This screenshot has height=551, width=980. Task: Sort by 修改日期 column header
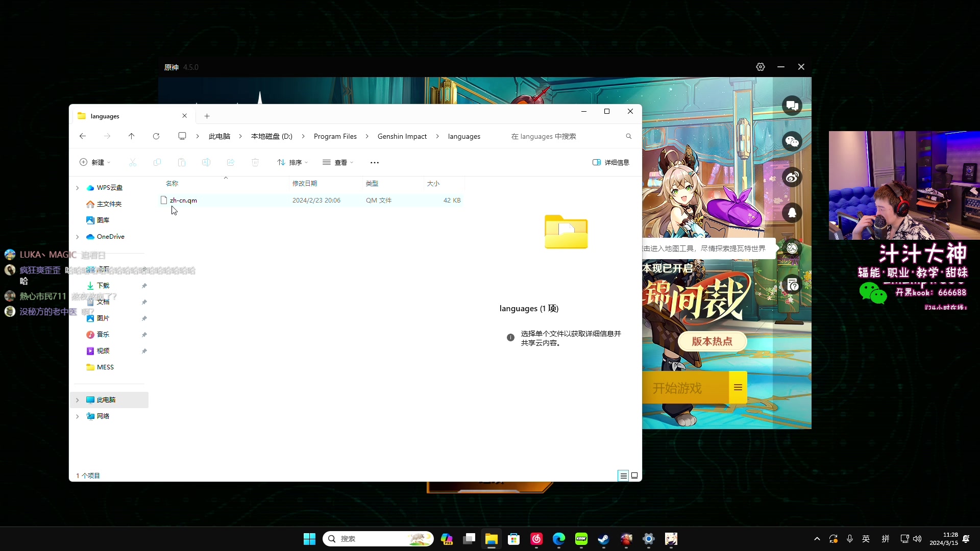pyautogui.click(x=305, y=184)
